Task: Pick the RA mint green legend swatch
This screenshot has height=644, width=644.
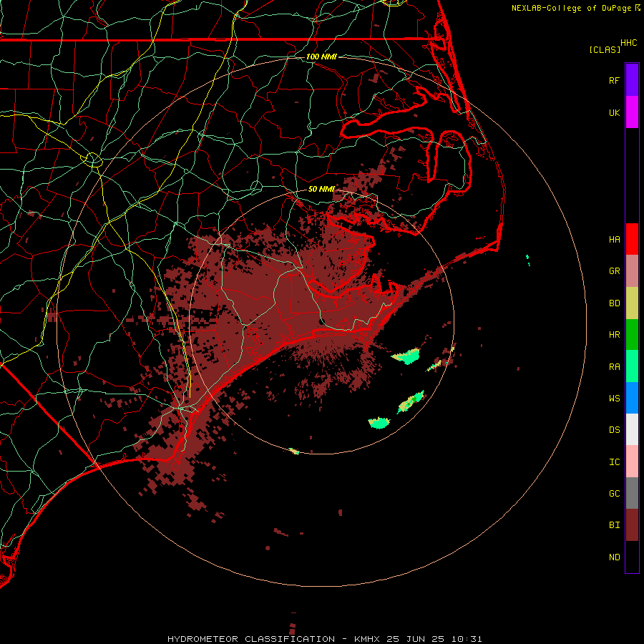Action: 632,366
